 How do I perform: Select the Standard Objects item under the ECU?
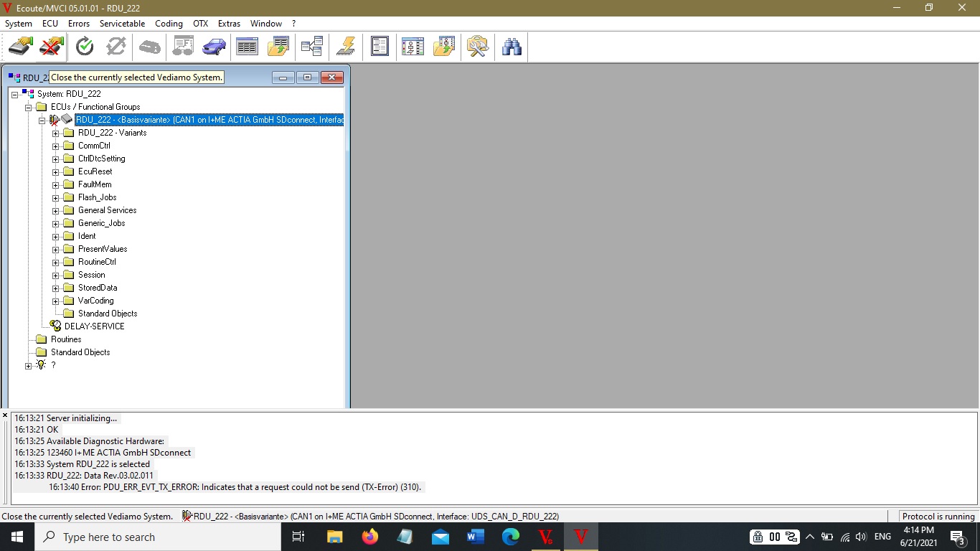point(108,314)
